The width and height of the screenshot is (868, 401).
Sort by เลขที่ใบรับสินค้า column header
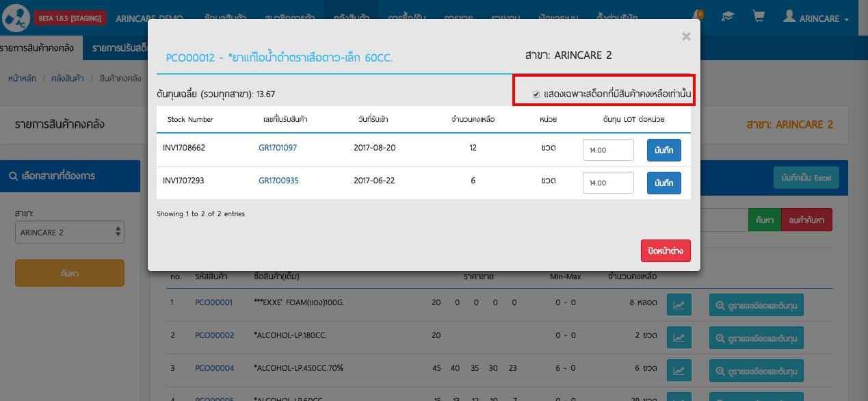point(285,119)
